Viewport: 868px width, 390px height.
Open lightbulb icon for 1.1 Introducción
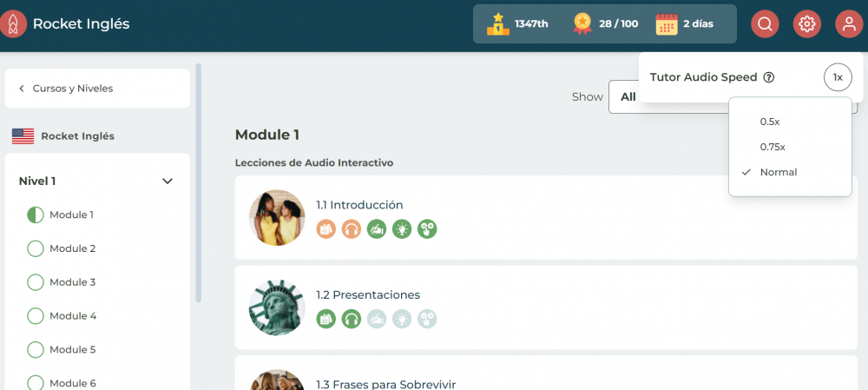(x=402, y=228)
